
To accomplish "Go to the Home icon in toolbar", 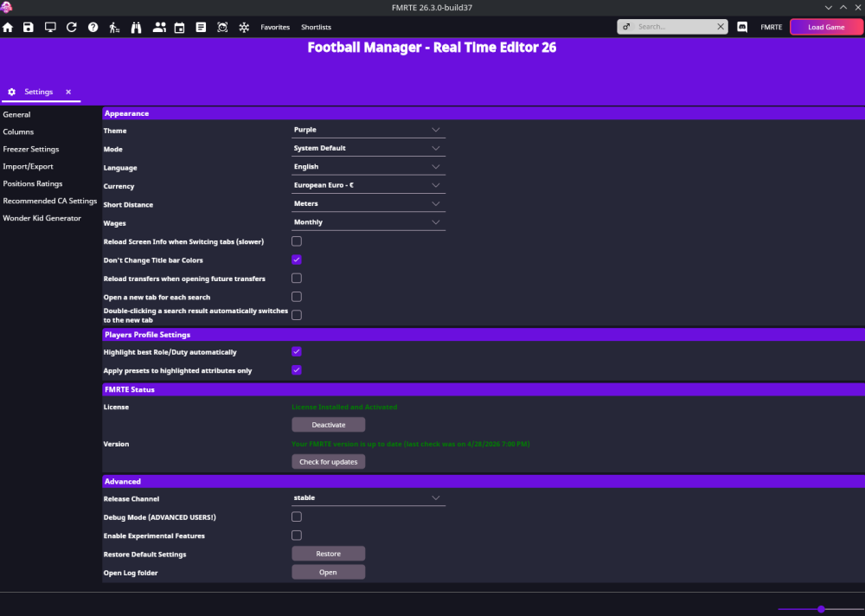I will pyautogui.click(x=8, y=27).
